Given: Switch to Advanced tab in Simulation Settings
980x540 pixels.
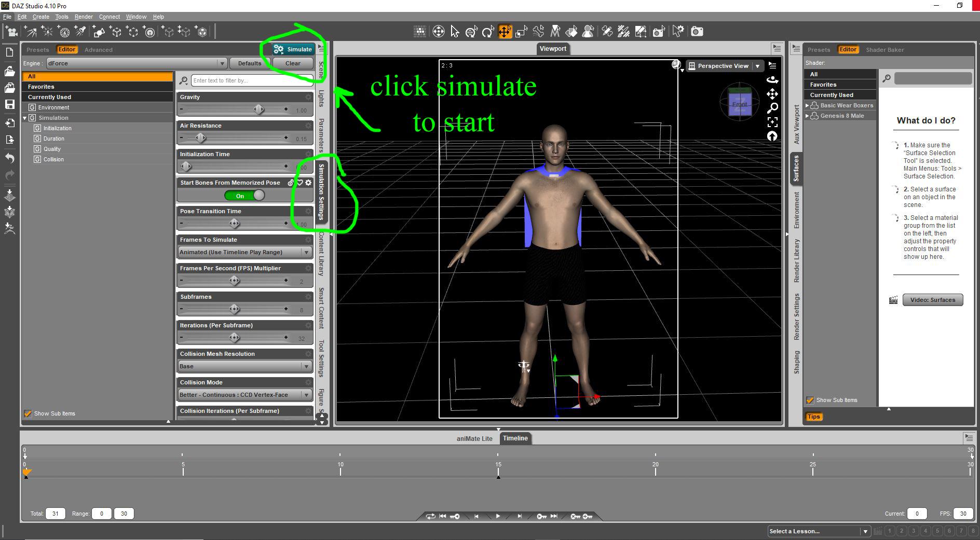Looking at the screenshot, I should tap(99, 50).
